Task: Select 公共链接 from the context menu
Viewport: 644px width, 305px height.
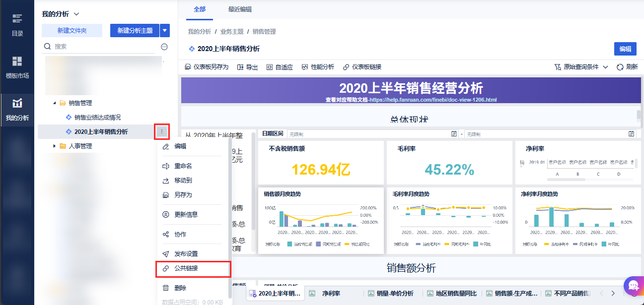Action: [x=186, y=268]
